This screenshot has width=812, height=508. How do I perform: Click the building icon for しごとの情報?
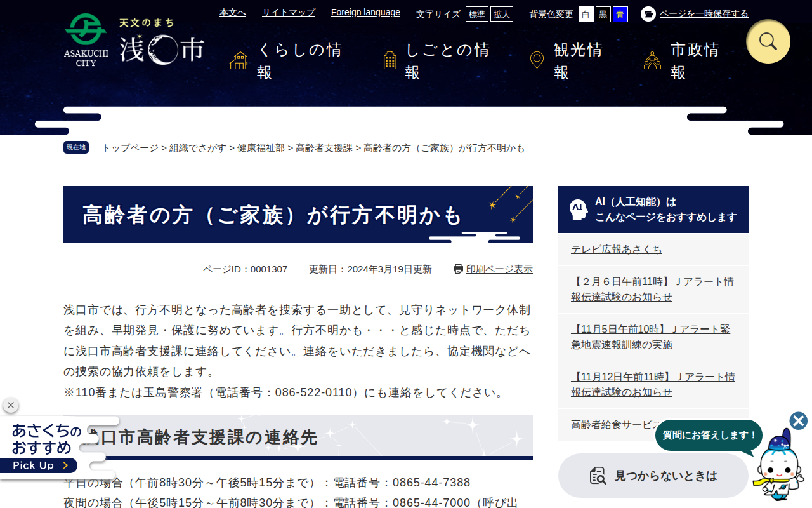coord(390,61)
